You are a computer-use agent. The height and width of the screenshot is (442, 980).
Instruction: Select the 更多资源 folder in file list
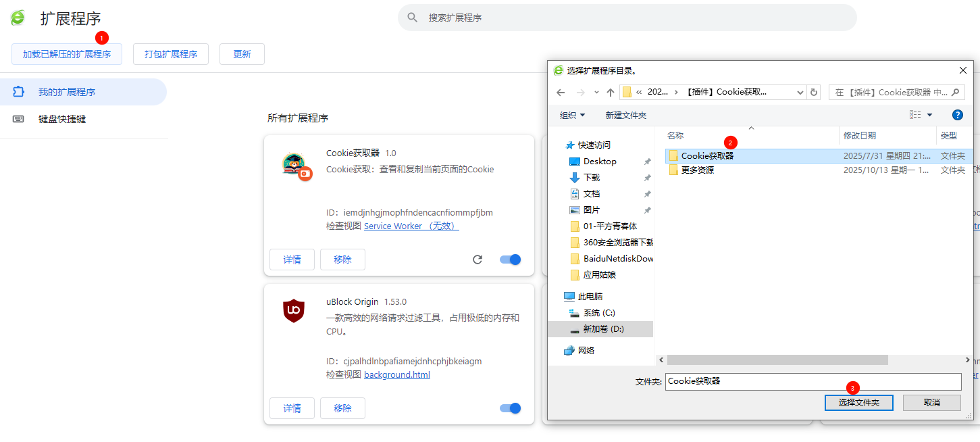pos(697,170)
